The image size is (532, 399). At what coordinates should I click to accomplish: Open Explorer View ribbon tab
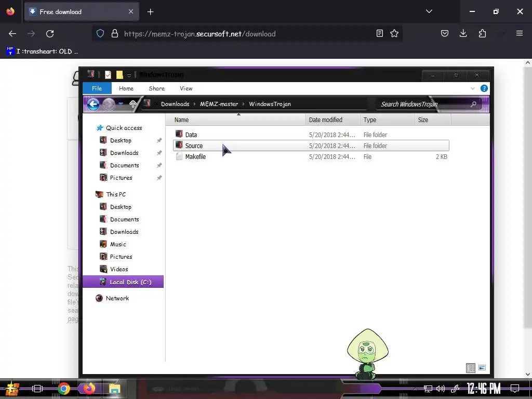tap(186, 88)
